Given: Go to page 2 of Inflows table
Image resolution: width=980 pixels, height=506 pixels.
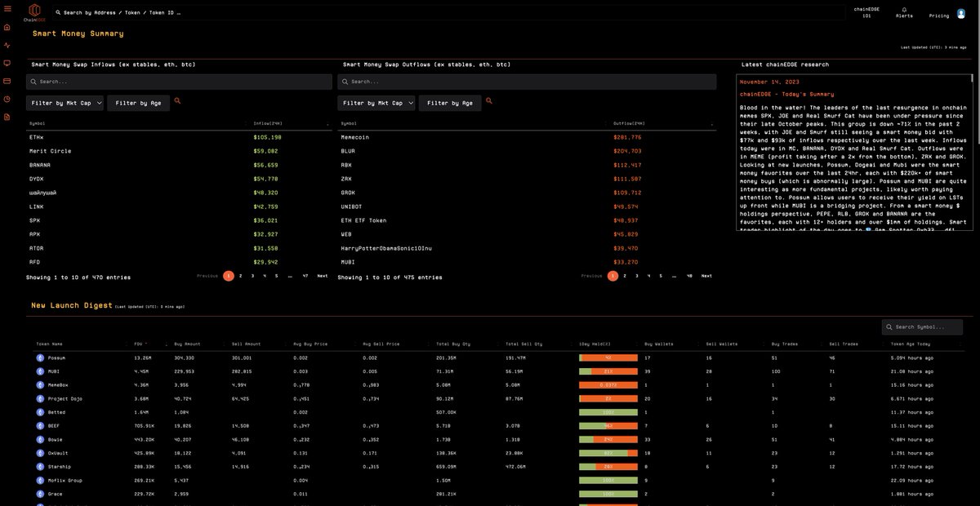Looking at the screenshot, I should click(241, 276).
